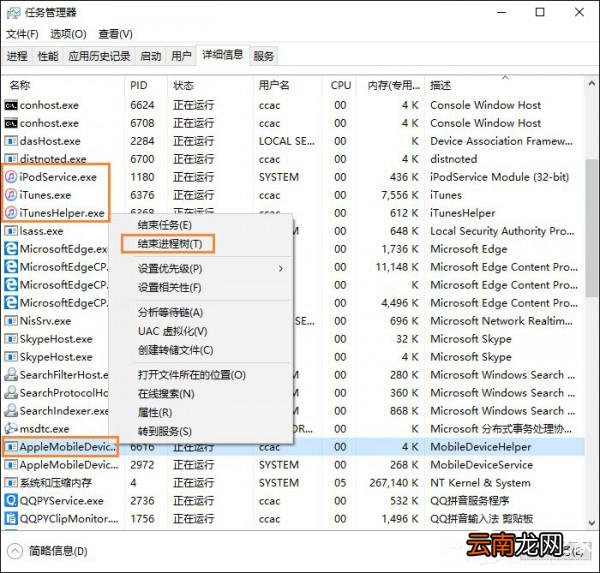Click the Task Manager title bar icon
Image resolution: width=600 pixels, height=573 pixels.
[14, 13]
